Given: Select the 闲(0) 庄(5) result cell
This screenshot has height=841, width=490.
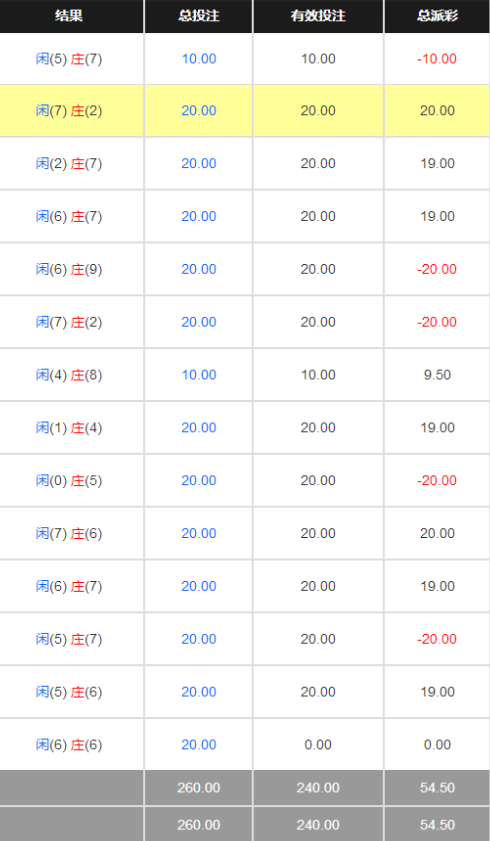Looking at the screenshot, I should coord(69,480).
